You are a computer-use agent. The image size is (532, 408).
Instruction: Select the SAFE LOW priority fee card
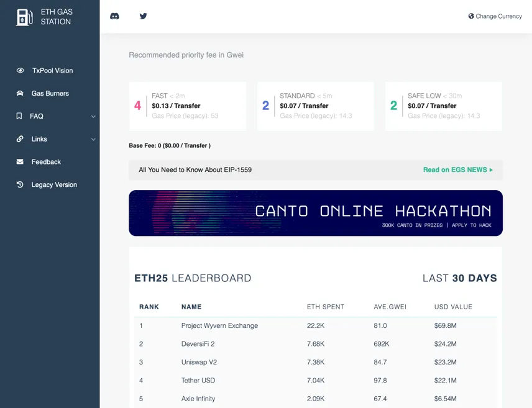tap(444, 106)
